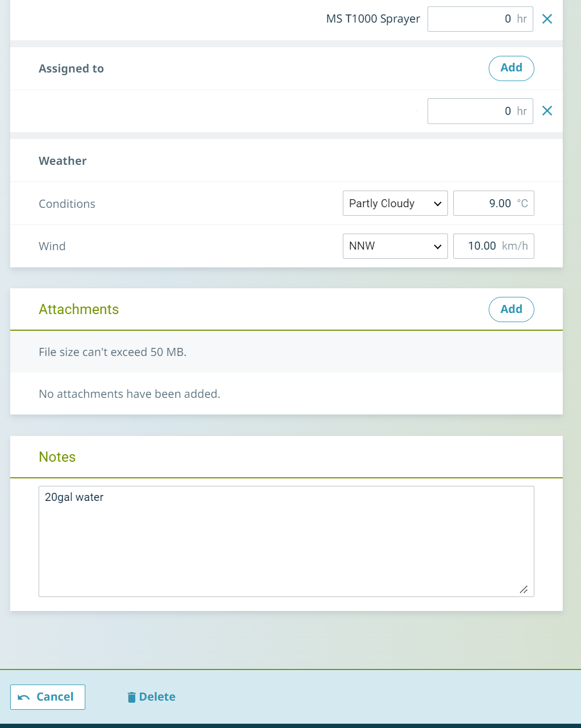Screen dimensions: 581x728
Task: Click the Add button for Attachments
Action: [511, 309]
